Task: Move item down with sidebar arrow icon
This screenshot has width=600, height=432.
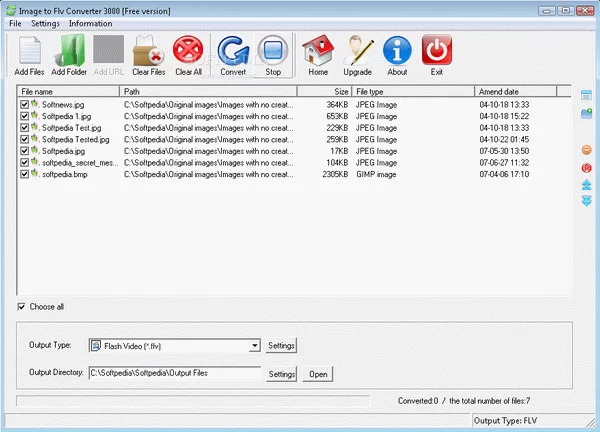Action: click(x=586, y=201)
